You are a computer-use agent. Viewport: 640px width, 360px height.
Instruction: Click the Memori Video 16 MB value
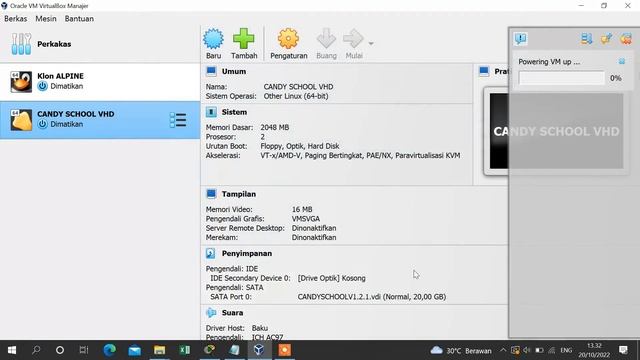click(302, 209)
